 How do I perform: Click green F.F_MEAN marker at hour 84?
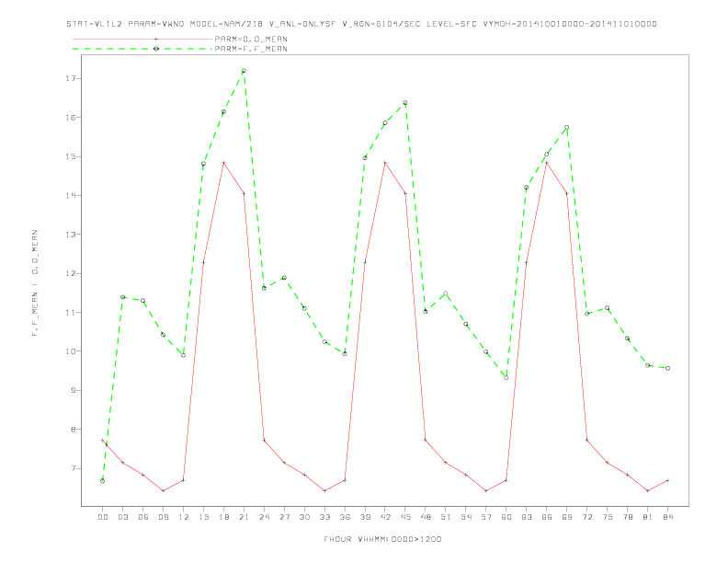667,368
